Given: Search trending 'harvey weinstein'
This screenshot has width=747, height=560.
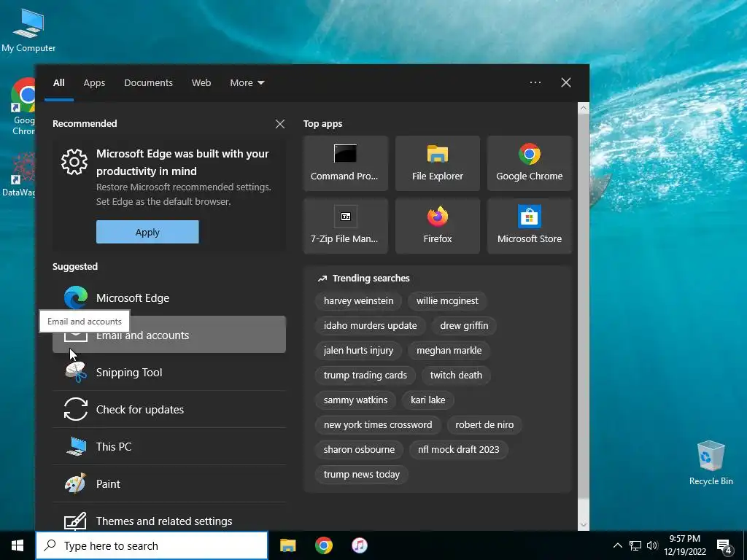Looking at the screenshot, I should (x=358, y=300).
